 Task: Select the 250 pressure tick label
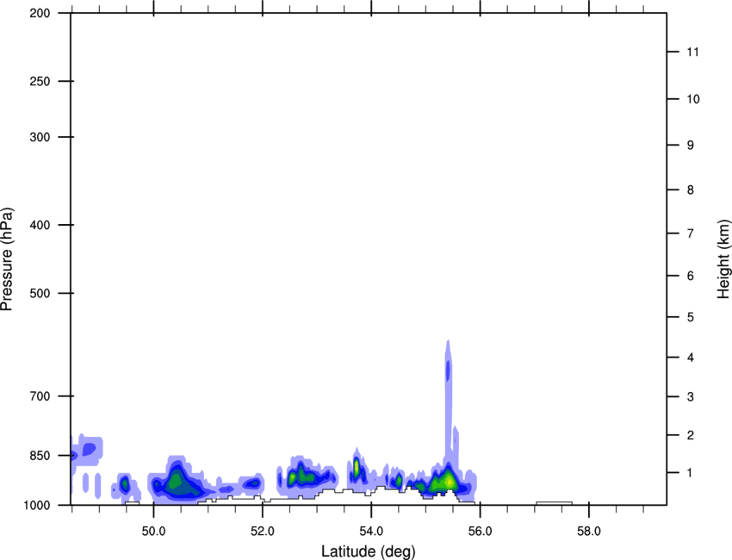click(40, 81)
